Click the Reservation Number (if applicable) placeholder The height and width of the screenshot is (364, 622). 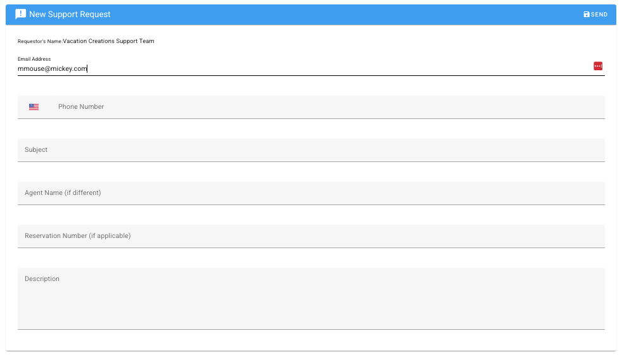pos(78,236)
